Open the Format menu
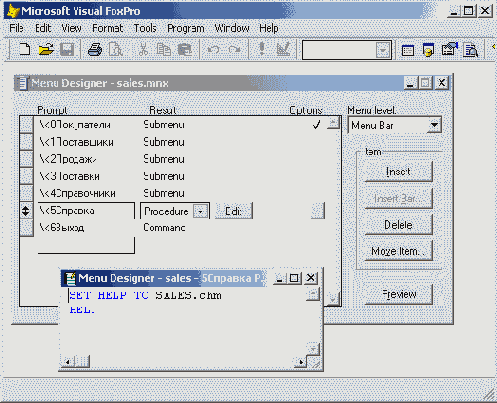Screen dimensions: 497x403 [107, 28]
